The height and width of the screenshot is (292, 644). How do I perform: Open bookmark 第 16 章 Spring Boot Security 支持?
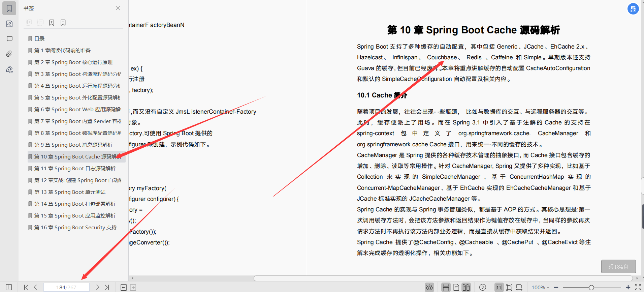click(x=75, y=227)
